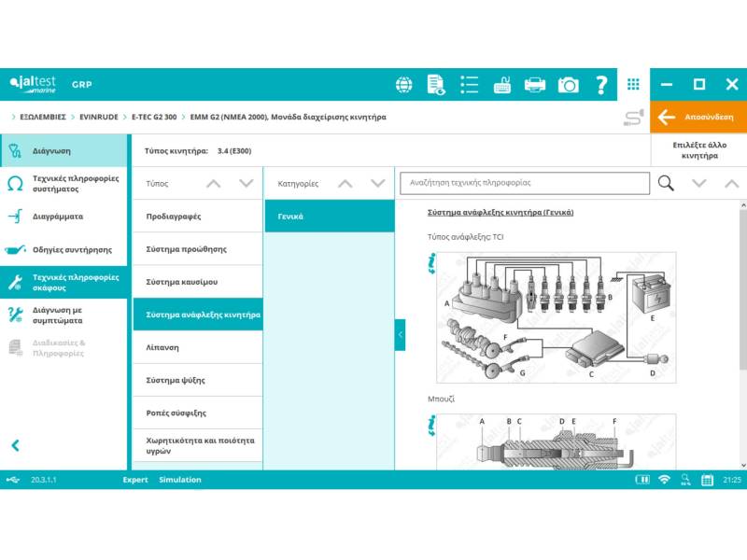Click the globe web browser icon
The height and width of the screenshot is (560, 747).
click(x=403, y=85)
